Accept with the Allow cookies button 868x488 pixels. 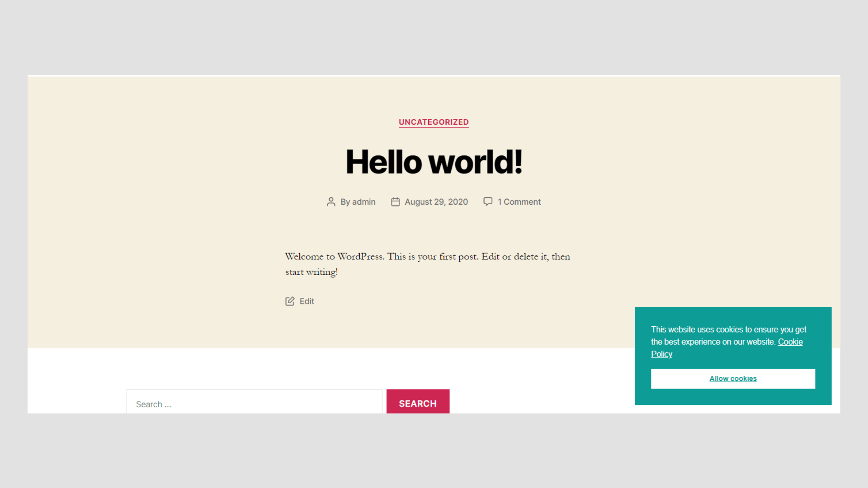[733, 379]
